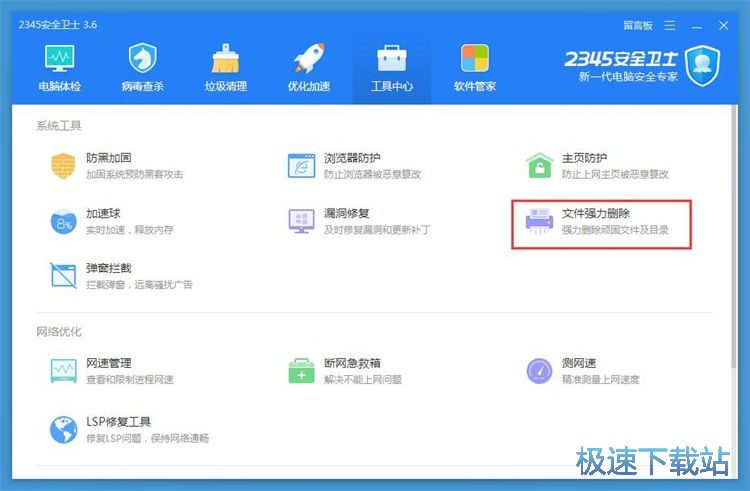Image resolution: width=750 pixels, height=491 pixels.
Task: Click 拦截弹窗，远离骚扰广告 description
Action: point(139,285)
